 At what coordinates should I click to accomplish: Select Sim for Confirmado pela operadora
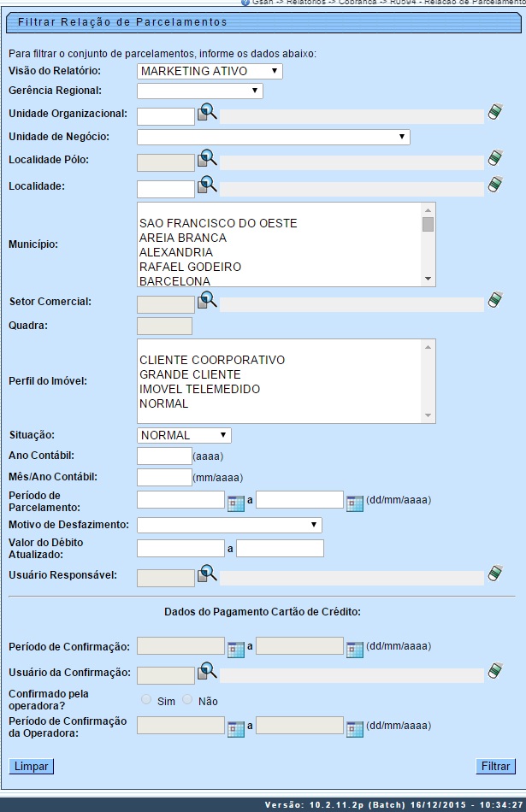coord(146,700)
